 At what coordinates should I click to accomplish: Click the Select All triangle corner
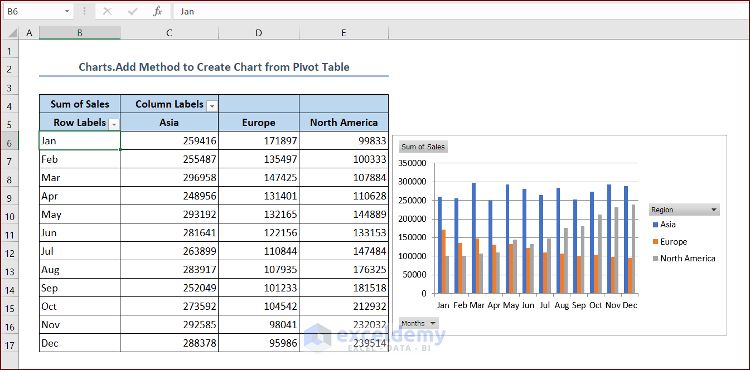coord(13,33)
